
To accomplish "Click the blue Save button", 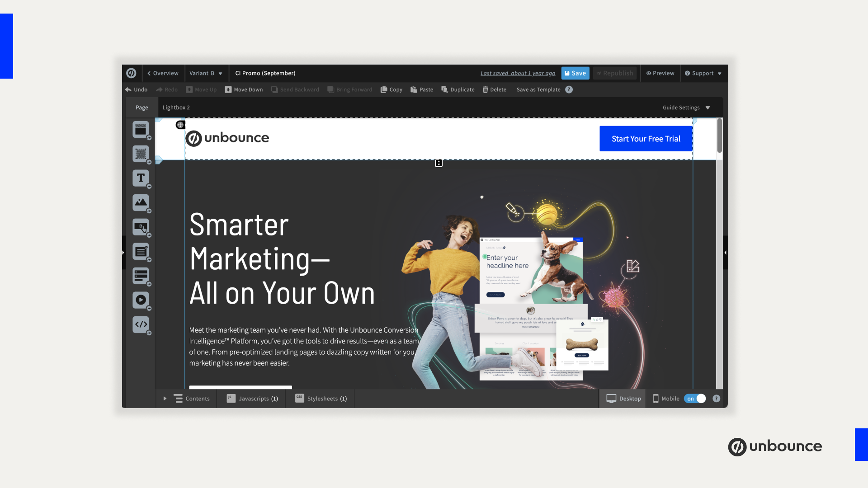I will [x=575, y=73].
